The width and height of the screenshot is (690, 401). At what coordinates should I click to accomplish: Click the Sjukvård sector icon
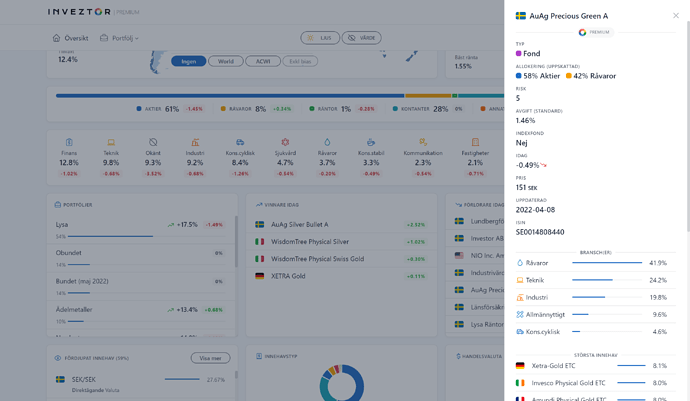[x=285, y=142]
